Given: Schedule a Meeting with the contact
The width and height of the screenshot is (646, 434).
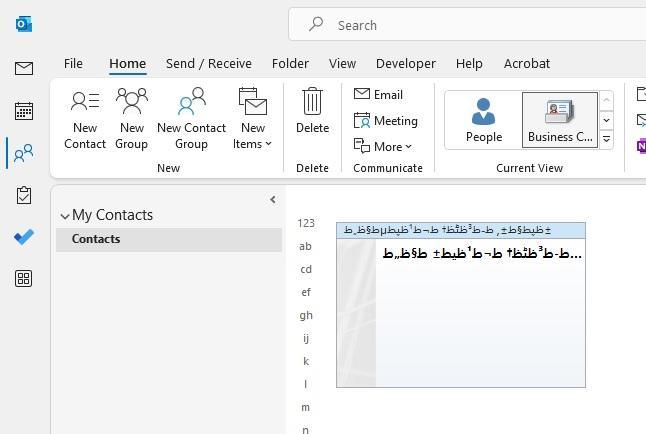Looking at the screenshot, I should coord(386,121).
